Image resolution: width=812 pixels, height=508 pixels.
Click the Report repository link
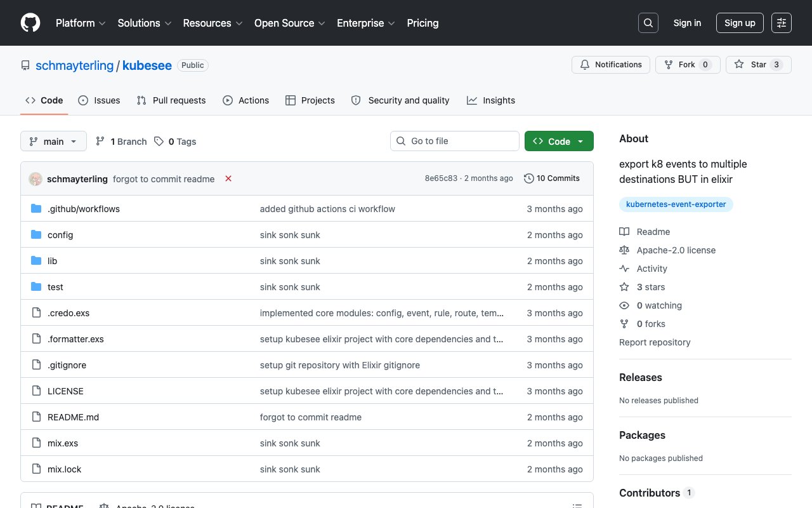(655, 342)
